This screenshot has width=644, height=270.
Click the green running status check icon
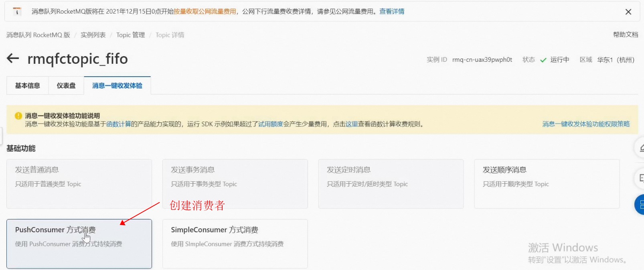(x=543, y=60)
